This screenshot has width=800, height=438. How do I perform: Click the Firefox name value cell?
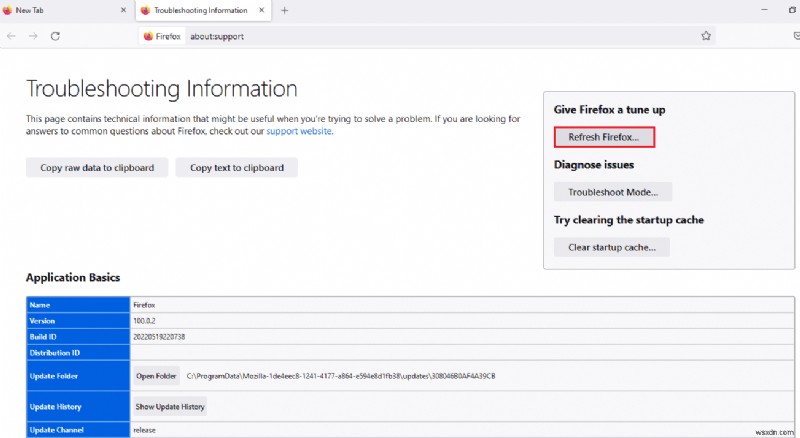[x=462, y=305]
